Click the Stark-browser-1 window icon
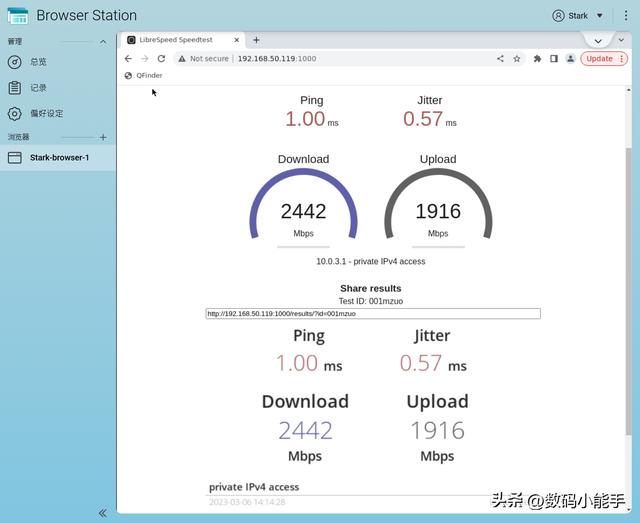Screen dimensions: 640x523 (15, 158)
